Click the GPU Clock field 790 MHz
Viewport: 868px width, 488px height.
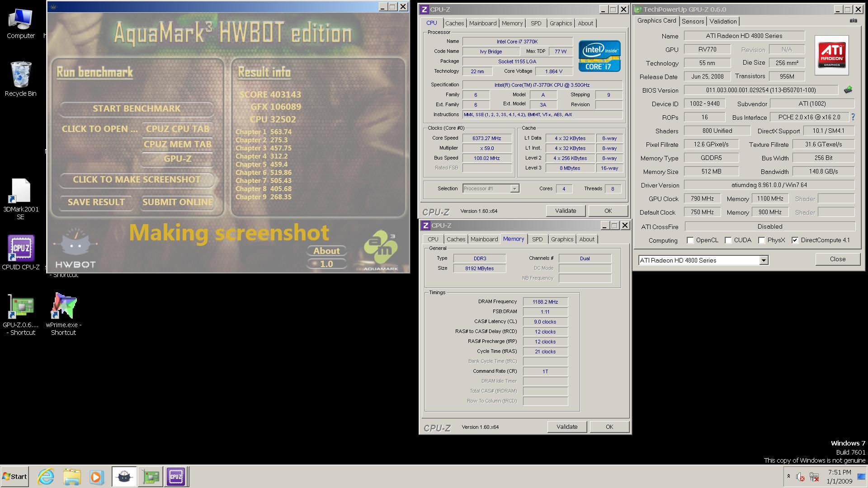pyautogui.click(x=702, y=198)
